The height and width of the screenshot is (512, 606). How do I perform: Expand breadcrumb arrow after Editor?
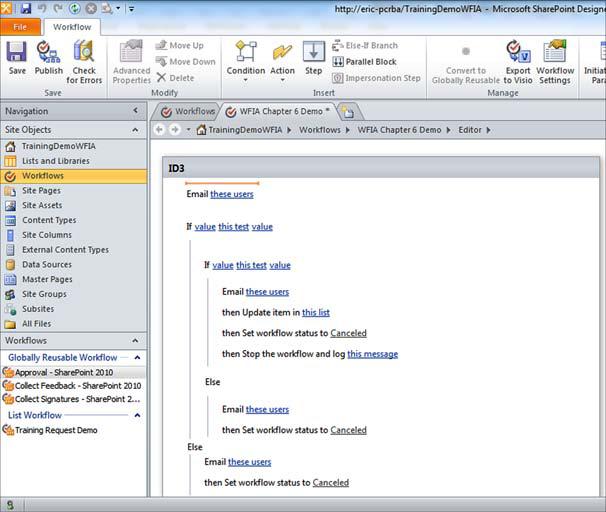(x=489, y=130)
